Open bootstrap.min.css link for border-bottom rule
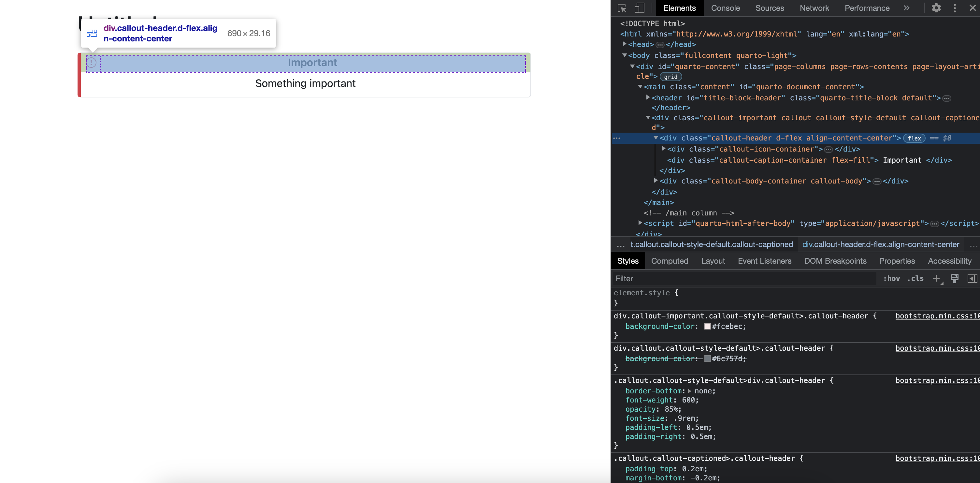 click(937, 381)
